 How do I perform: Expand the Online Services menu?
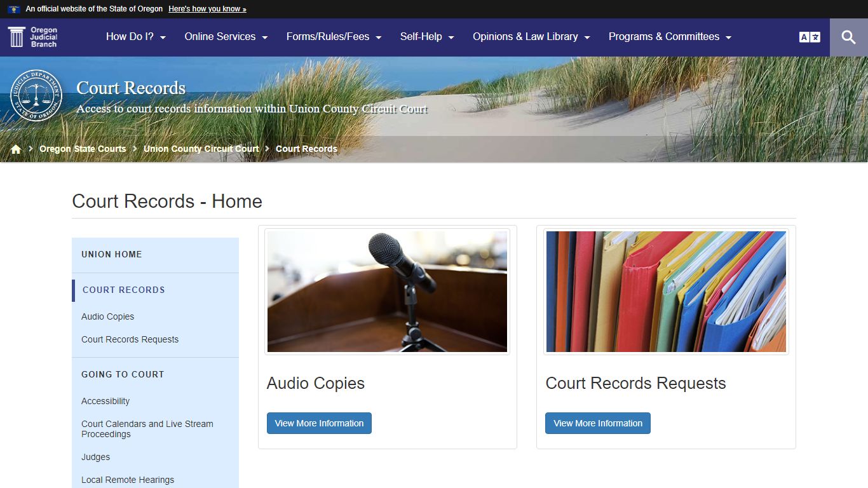point(226,37)
